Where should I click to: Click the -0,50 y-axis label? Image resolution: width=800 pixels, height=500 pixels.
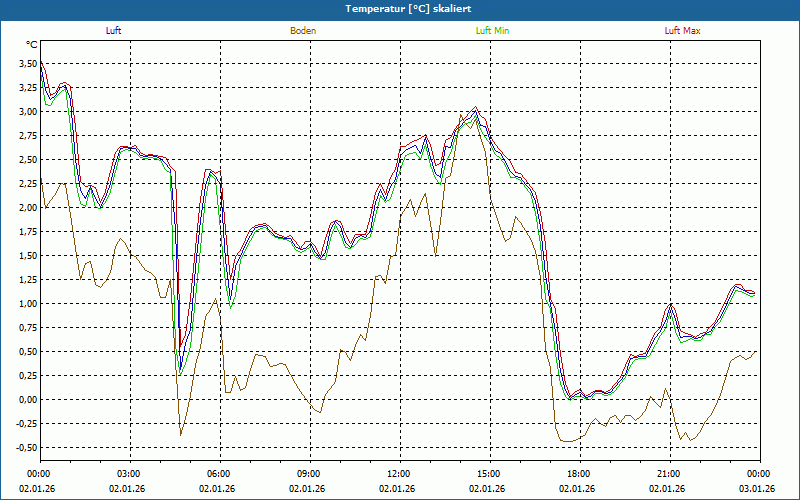(x=25, y=448)
